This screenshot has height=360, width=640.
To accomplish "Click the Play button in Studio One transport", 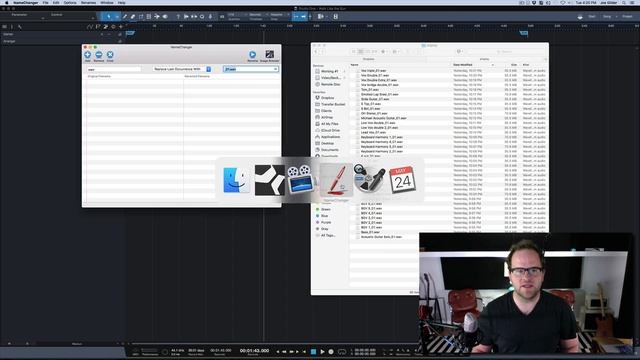I will (x=322, y=351).
